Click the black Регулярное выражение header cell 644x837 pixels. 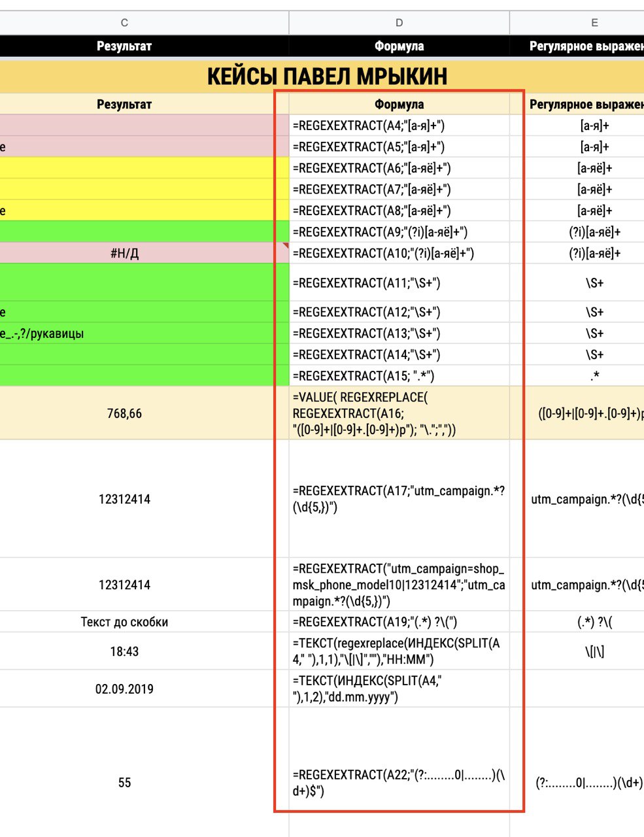[x=577, y=46]
